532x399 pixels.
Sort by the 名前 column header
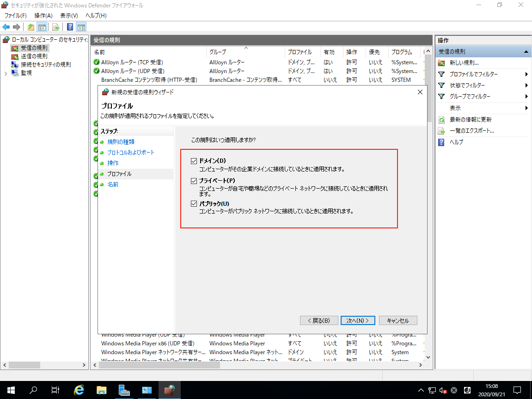tap(149, 52)
